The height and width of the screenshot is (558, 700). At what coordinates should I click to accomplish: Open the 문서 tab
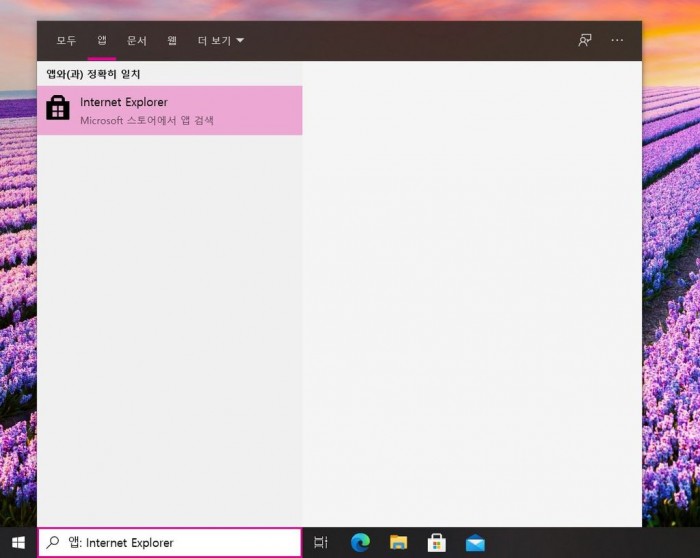tap(137, 41)
